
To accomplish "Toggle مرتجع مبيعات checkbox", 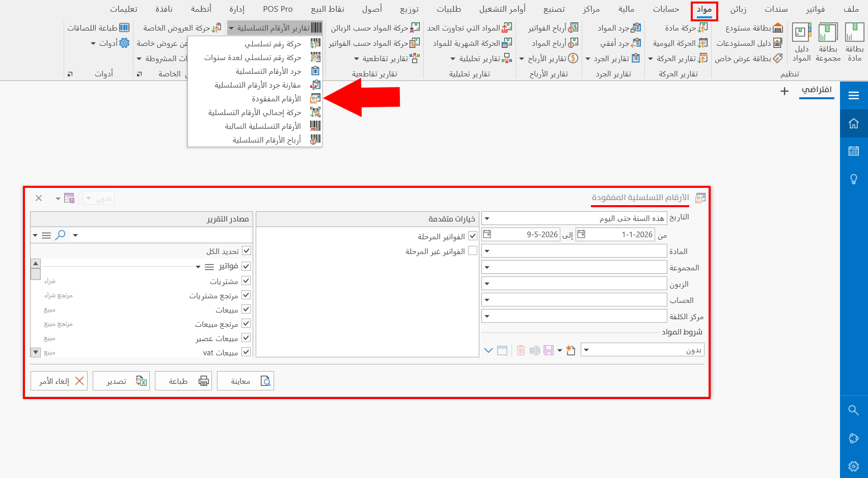I will point(246,323).
